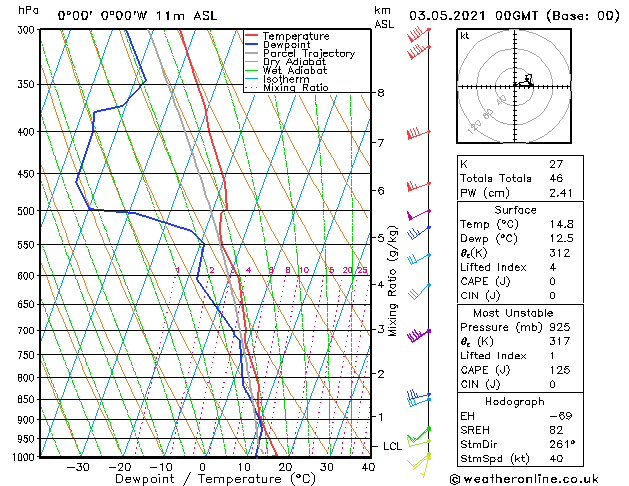This screenshot has height=486, width=629.
Task: Click the magenta wind barb at 500 hPa
Action: coord(416,214)
